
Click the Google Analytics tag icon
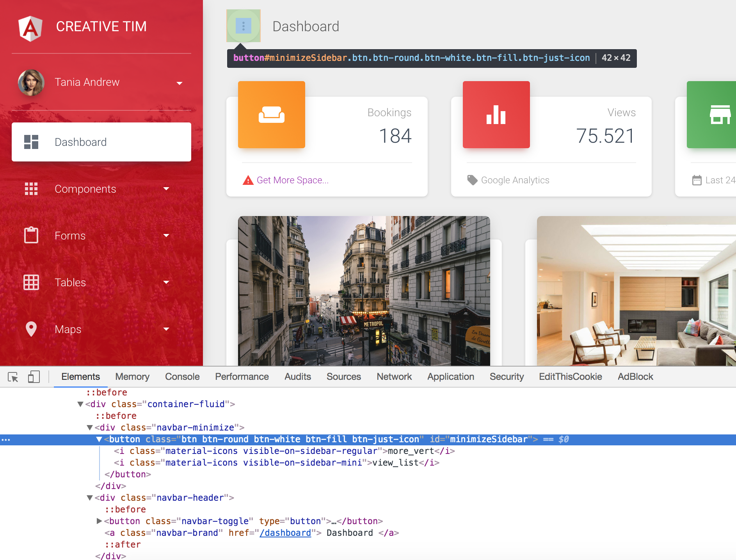tap(473, 180)
